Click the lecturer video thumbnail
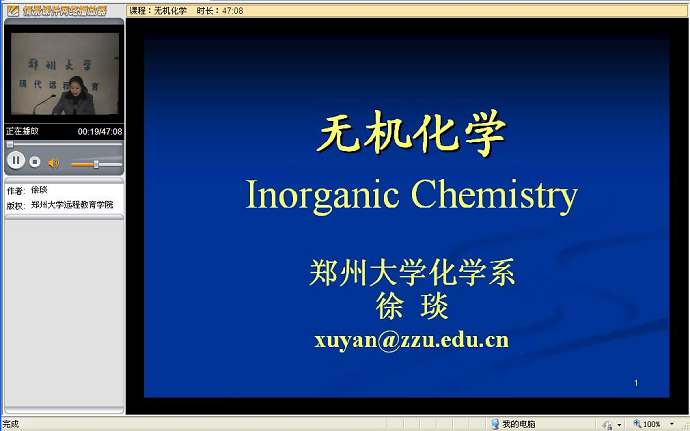 65,74
